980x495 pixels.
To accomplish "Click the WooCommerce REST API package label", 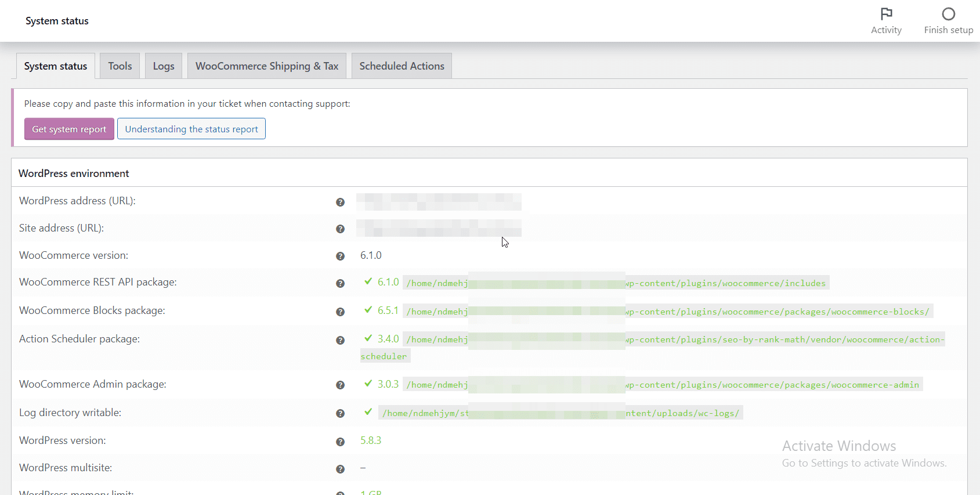I will pyautogui.click(x=98, y=282).
